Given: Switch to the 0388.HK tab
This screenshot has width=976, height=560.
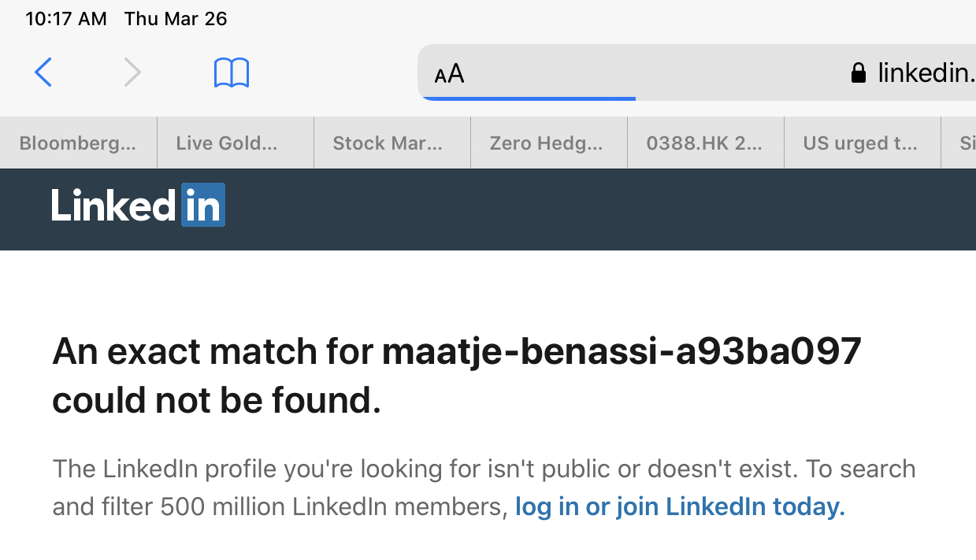Looking at the screenshot, I should point(703,143).
